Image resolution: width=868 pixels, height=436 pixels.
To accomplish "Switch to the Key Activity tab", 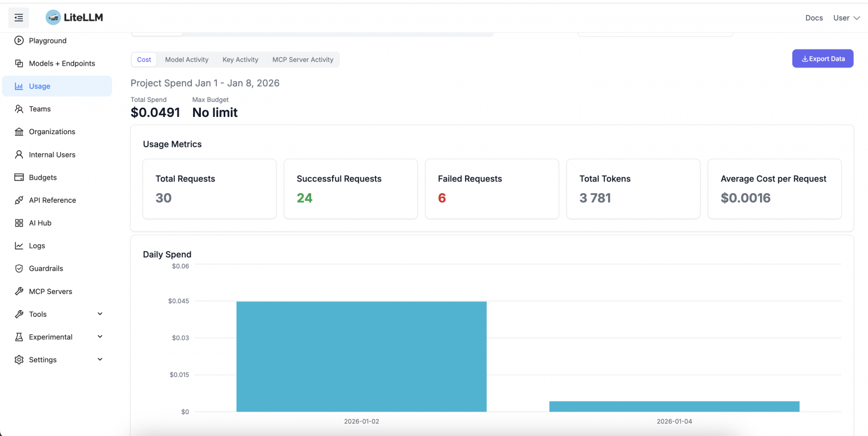I will (240, 60).
